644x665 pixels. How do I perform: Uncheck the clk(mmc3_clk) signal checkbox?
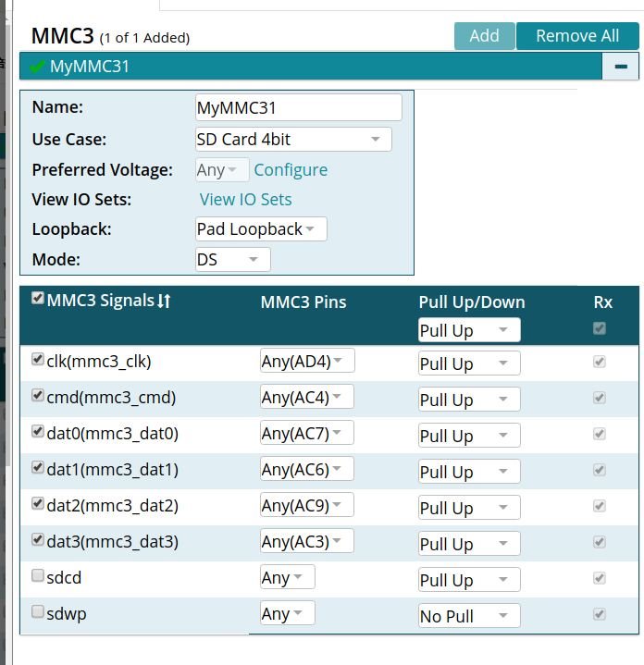pos(38,360)
